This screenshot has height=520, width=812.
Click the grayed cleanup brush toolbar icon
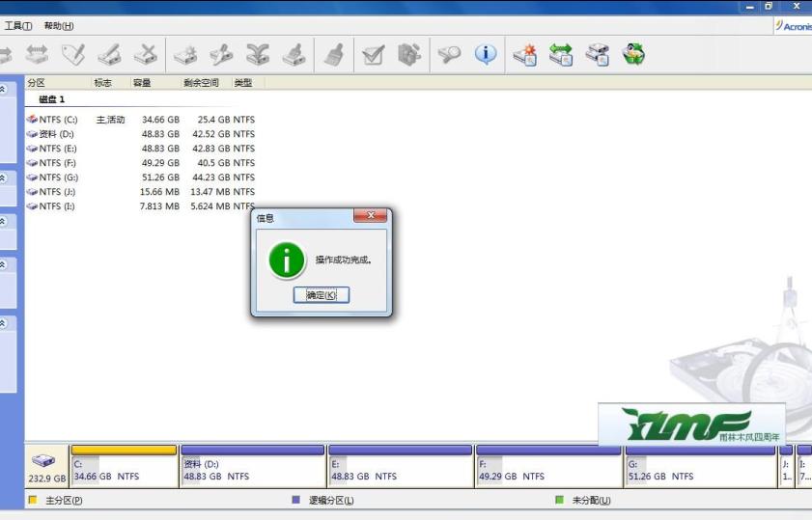(x=334, y=54)
